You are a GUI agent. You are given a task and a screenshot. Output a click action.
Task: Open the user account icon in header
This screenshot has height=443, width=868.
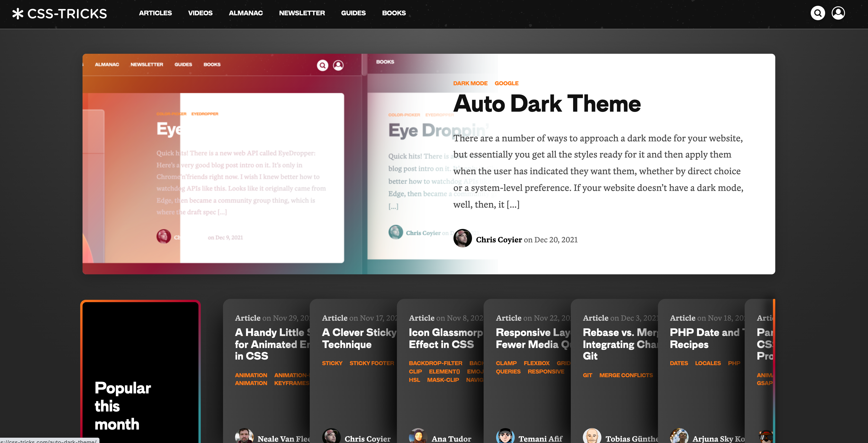click(x=838, y=13)
